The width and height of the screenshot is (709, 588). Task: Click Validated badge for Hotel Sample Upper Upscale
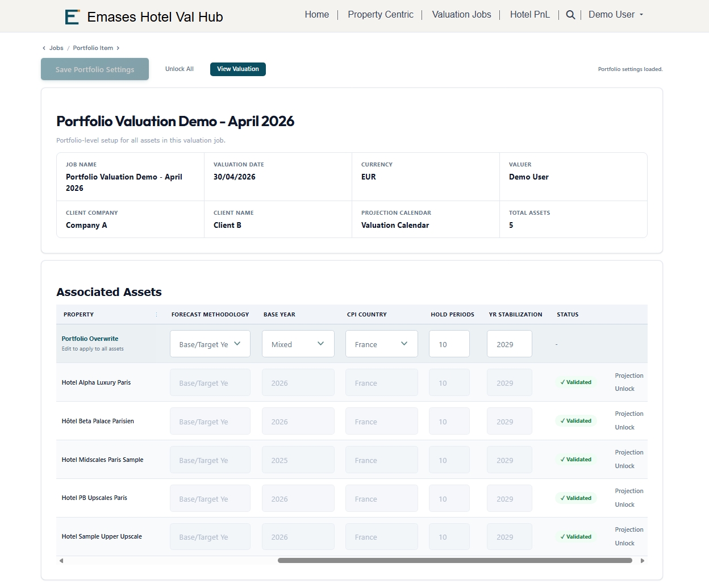click(x=575, y=537)
